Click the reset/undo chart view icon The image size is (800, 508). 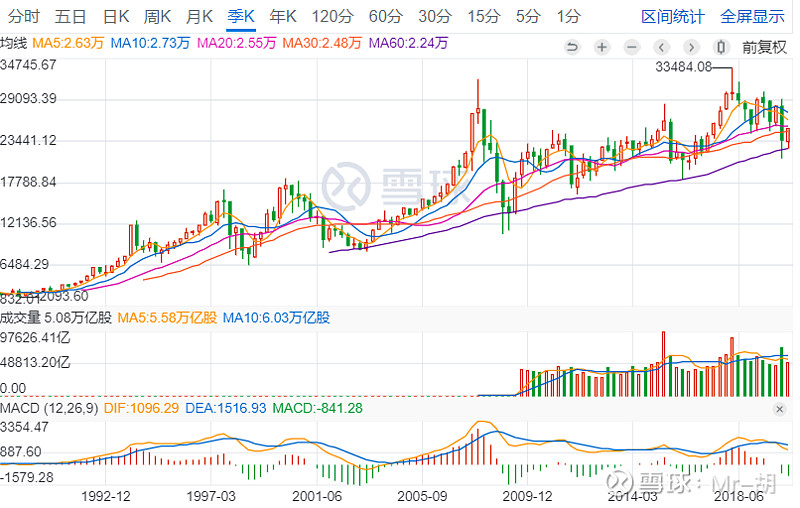point(573,46)
